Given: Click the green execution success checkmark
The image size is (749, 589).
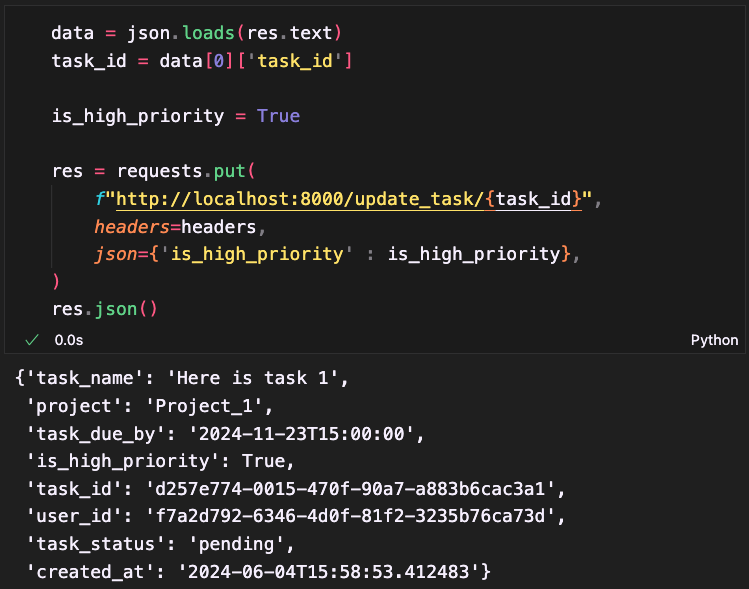Looking at the screenshot, I should click(x=32, y=340).
